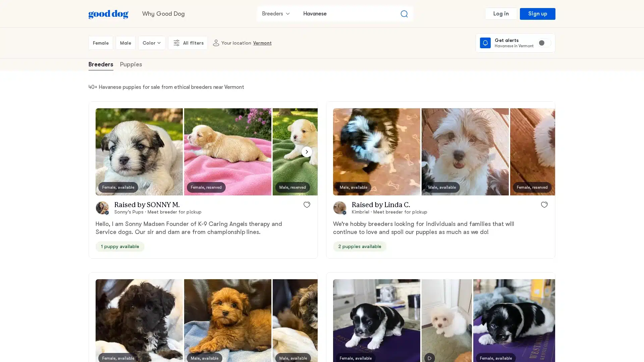Select the Breeders tab
The width and height of the screenshot is (644, 362).
tap(101, 64)
